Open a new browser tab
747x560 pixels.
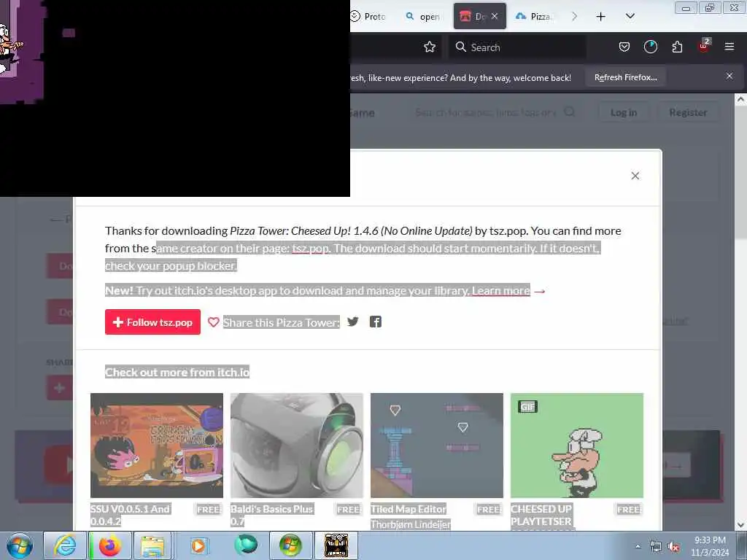601,17
